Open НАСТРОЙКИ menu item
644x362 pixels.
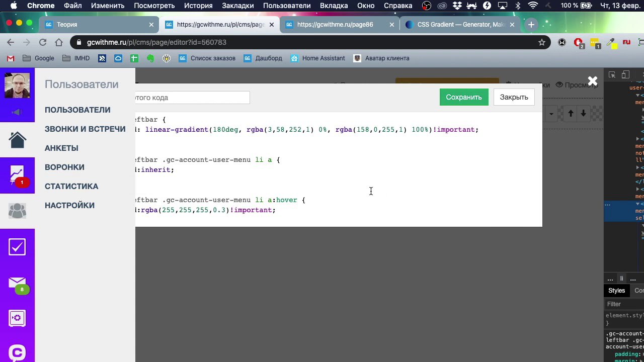[69, 205]
